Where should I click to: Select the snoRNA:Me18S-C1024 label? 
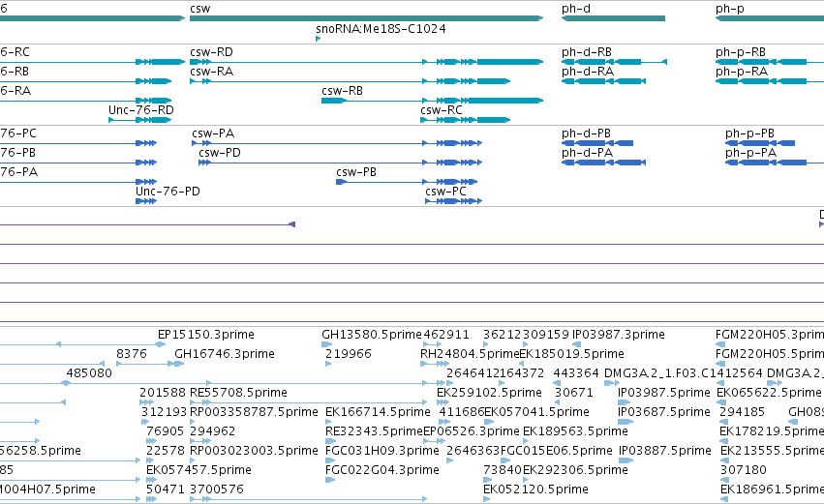(381, 29)
